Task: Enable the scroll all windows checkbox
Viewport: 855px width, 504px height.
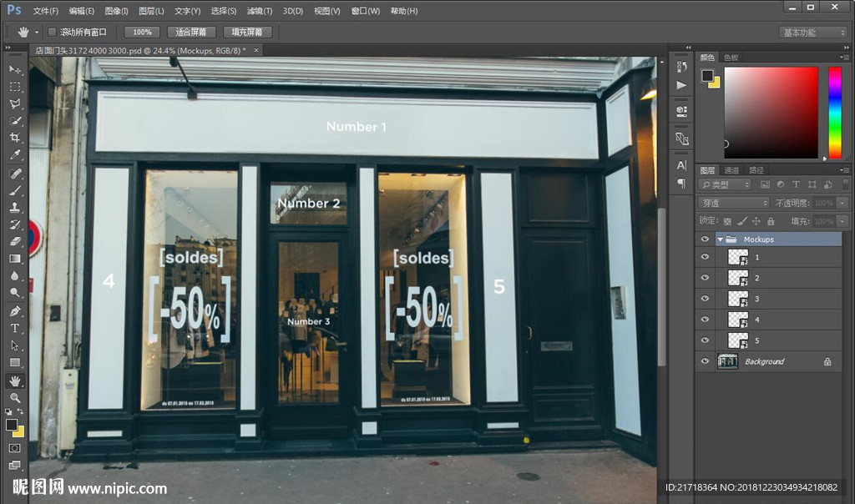Action: pyautogui.click(x=52, y=32)
